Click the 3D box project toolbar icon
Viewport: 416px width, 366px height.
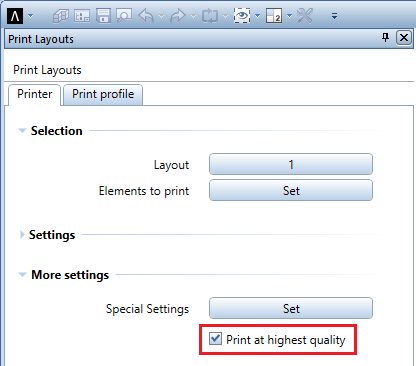pyautogui.click(x=61, y=16)
